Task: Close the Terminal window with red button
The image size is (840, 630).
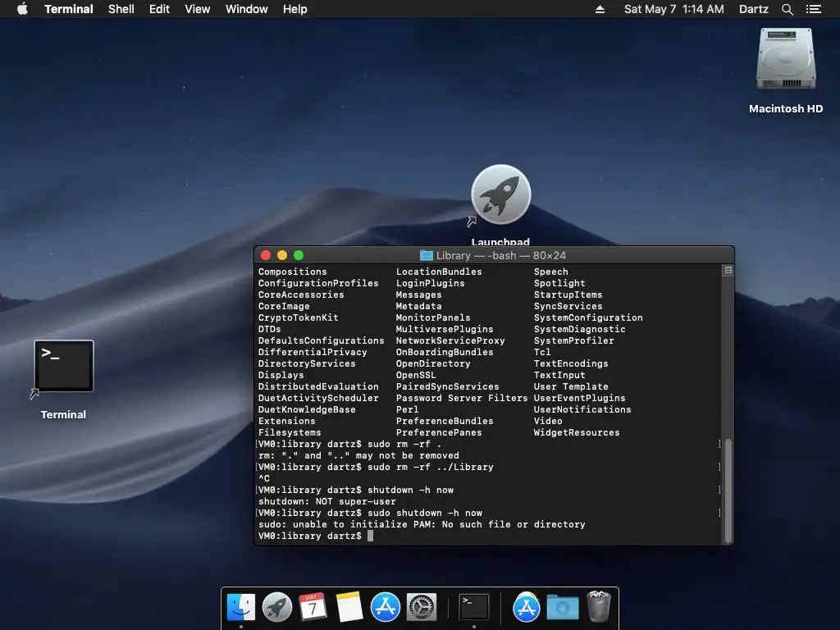Action: coord(266,256)
